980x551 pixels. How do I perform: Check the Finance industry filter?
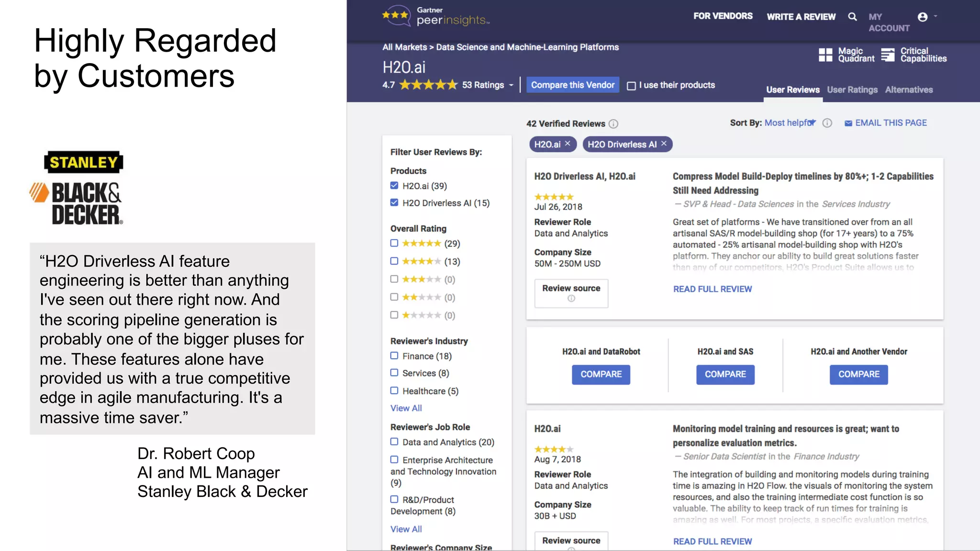click(x=394, y=356)
